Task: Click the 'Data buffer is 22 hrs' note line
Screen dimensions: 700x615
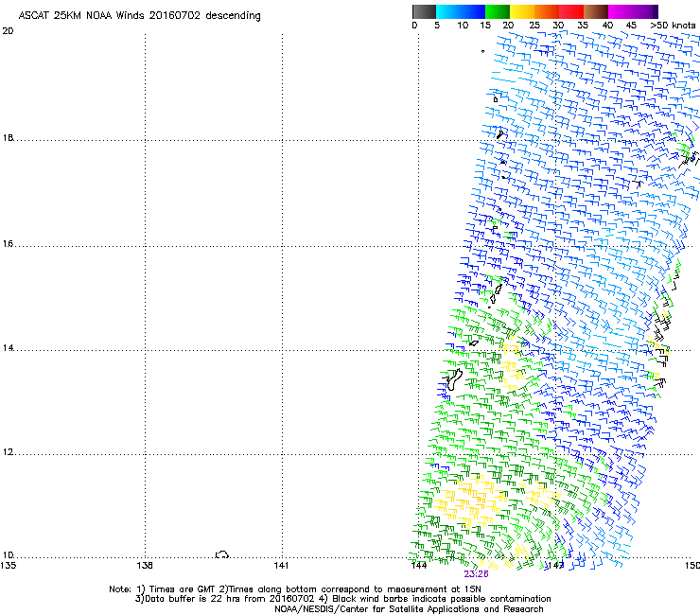Action: [x=342, y=599]
